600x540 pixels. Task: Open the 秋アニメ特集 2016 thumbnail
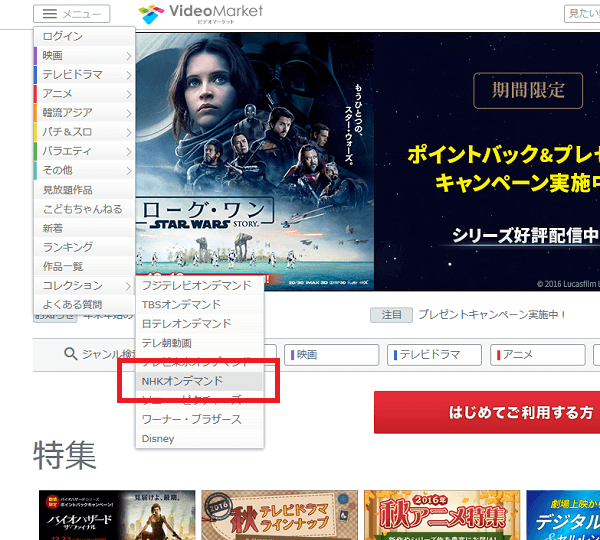pos(442,515)
